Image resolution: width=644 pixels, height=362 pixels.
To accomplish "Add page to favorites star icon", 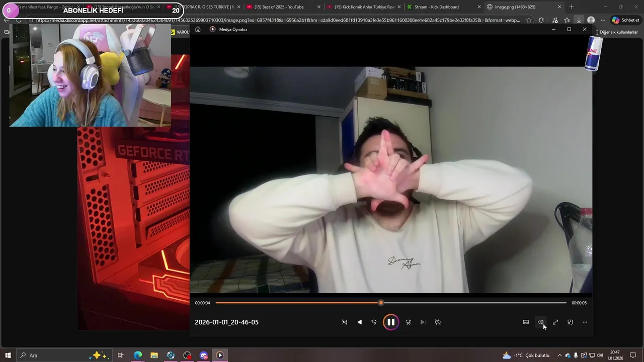I will [x=529, y=20].
